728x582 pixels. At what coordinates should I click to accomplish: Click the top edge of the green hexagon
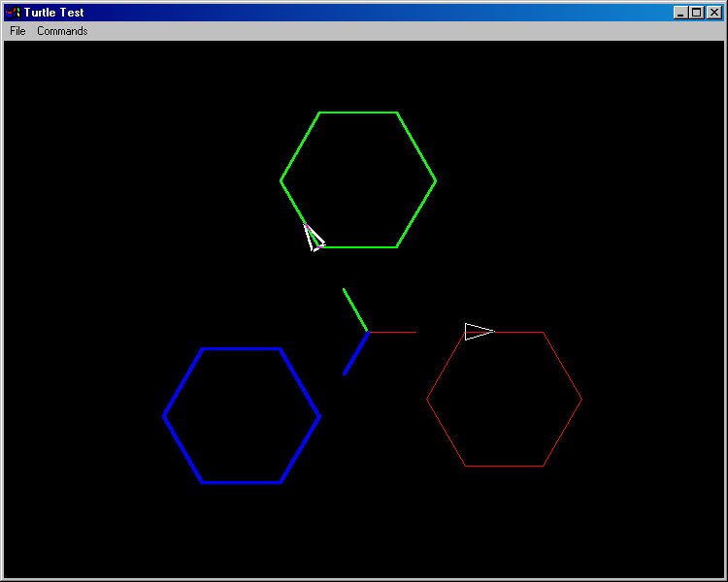(x=358, y=113)
